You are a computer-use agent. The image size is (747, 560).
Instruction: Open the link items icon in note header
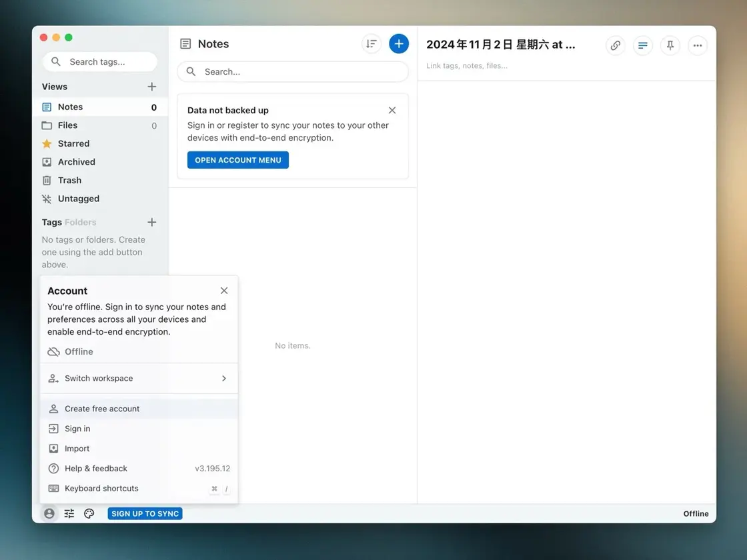coord(615,45)
